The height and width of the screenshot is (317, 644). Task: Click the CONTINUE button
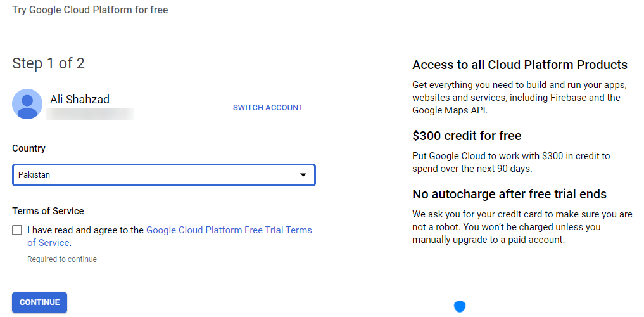click(39, 302)
